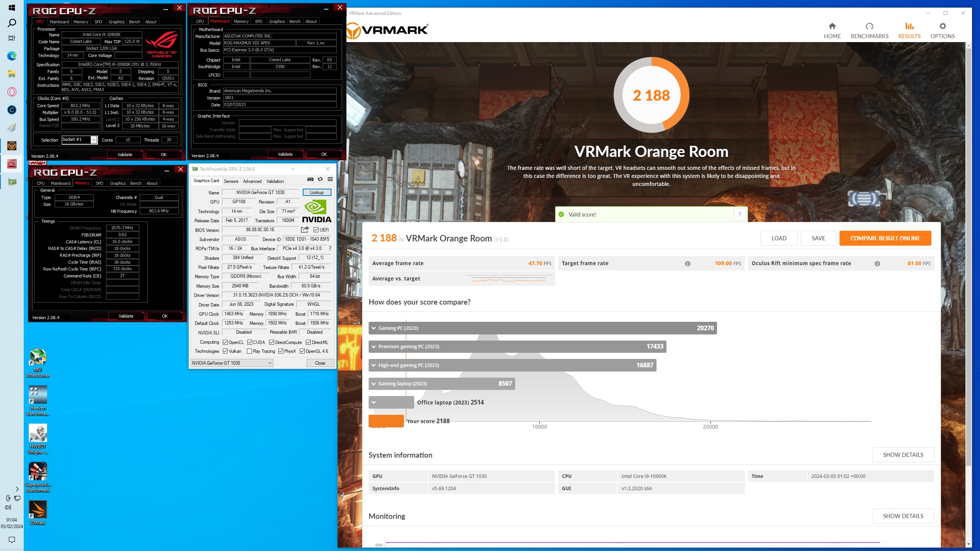The height and width of the screenshot is (551, 980).
Task: Open File Explorer from the taskbar
Action: click(x=12, y=74)
